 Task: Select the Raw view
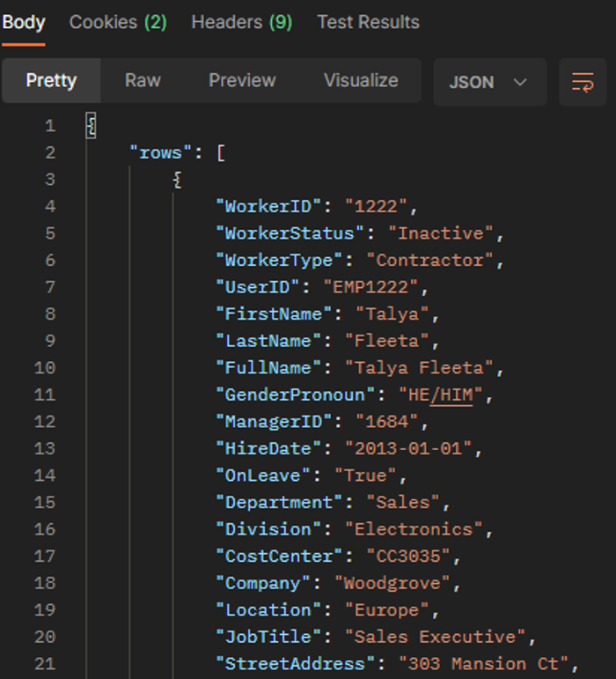(x=143, y=80)
